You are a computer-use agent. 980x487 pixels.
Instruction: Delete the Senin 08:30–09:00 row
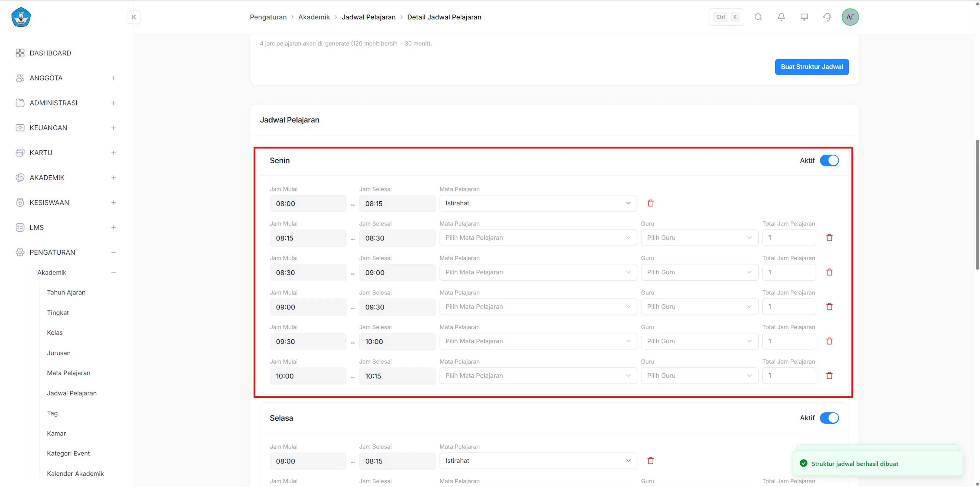(x=829, y=272)
